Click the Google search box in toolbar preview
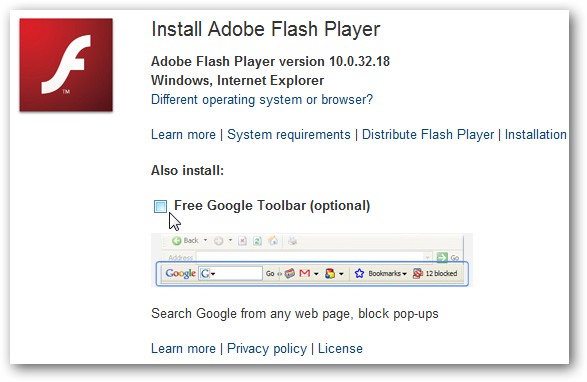Screen dimensions: 587x382 (230, 273)
